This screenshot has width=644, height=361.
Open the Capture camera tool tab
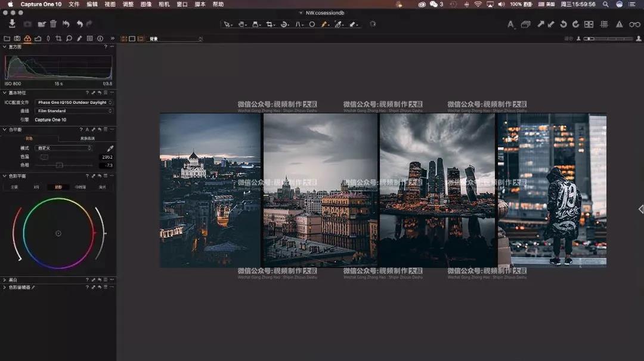[x=17, y=38]
